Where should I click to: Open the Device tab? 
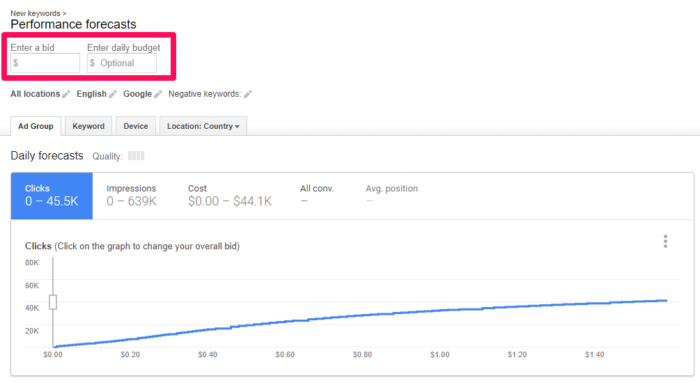pyautogui.click(x=136, y=126)
